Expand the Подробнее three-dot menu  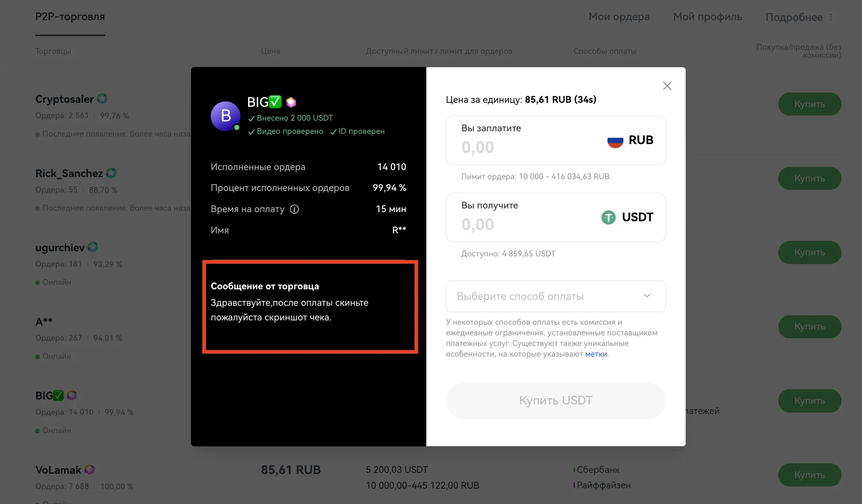[x=831, y=17]
